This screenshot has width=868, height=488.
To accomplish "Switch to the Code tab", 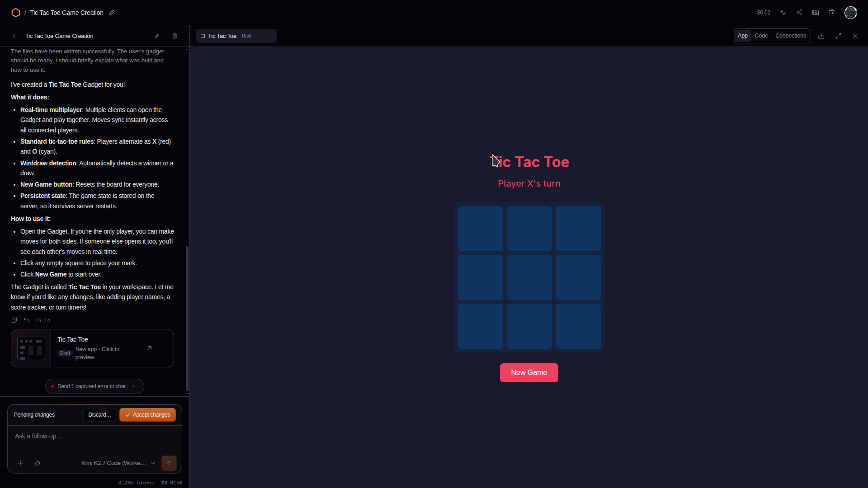I will pyautogui.click(x=761, y=36).
